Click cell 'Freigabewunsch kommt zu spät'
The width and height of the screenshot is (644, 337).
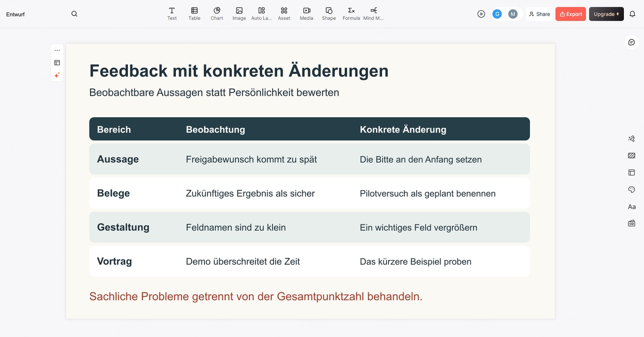click(x=251, y=159)
